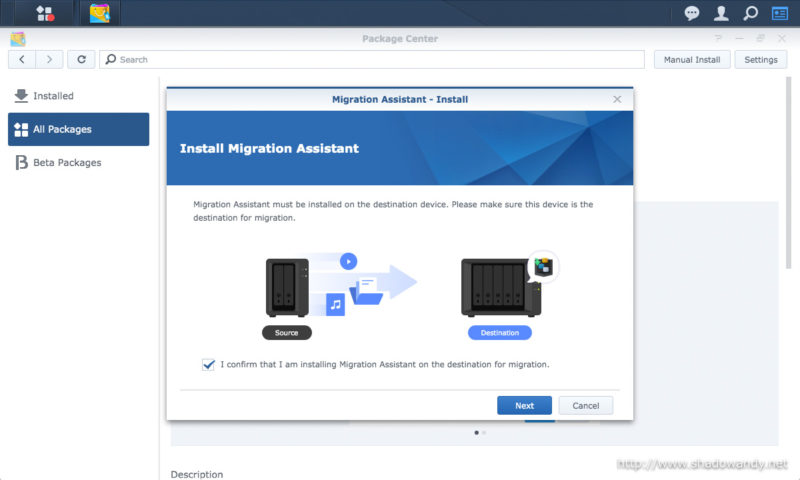Image resolution: width=800 pixels, height=480 pixels.
Task: Open Beta Packages in the sidebar
Action: 79,162
